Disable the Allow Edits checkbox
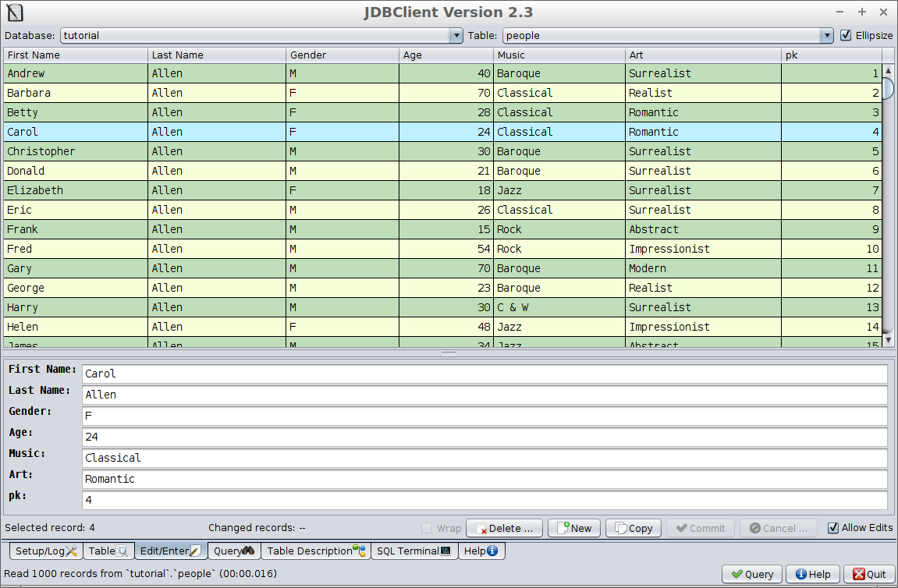 click(x=833, y=528)
